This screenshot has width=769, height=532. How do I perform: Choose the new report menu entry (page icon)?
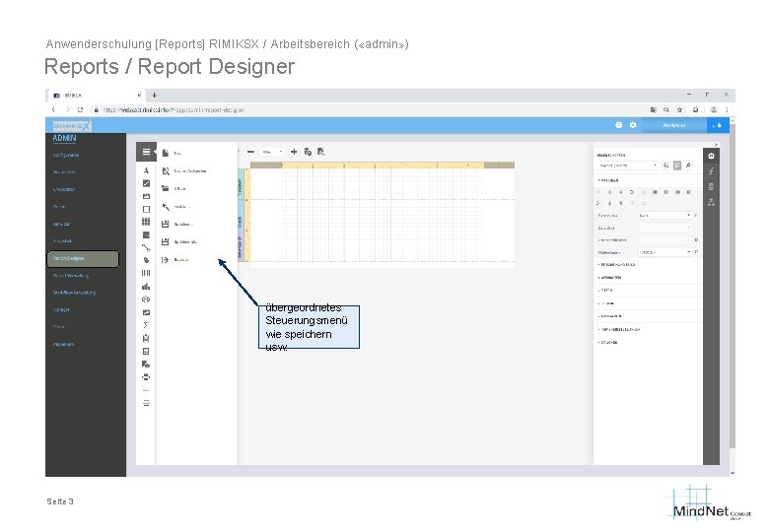[x=196, y=154]
